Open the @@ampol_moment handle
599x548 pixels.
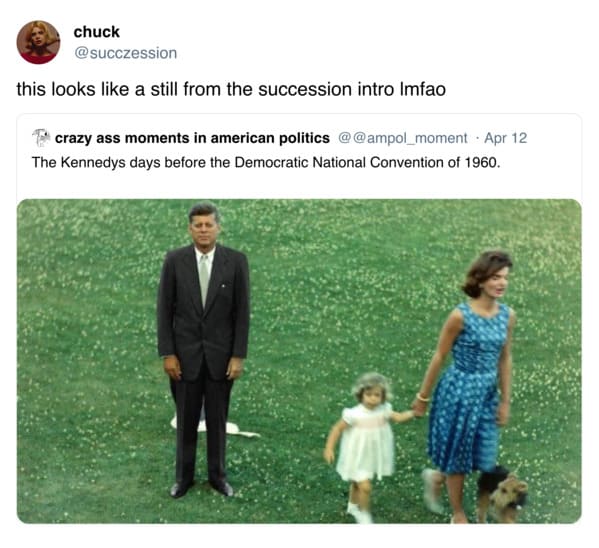tap(403, 138)
